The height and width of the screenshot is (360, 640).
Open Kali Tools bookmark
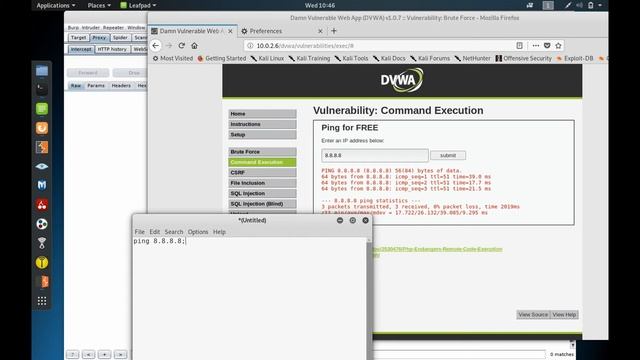point(351,58)
